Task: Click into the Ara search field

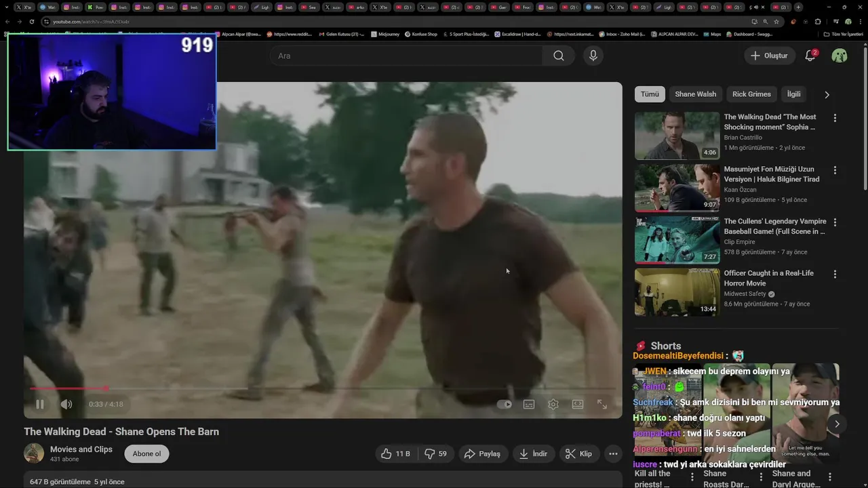Action: coord(407,56)
